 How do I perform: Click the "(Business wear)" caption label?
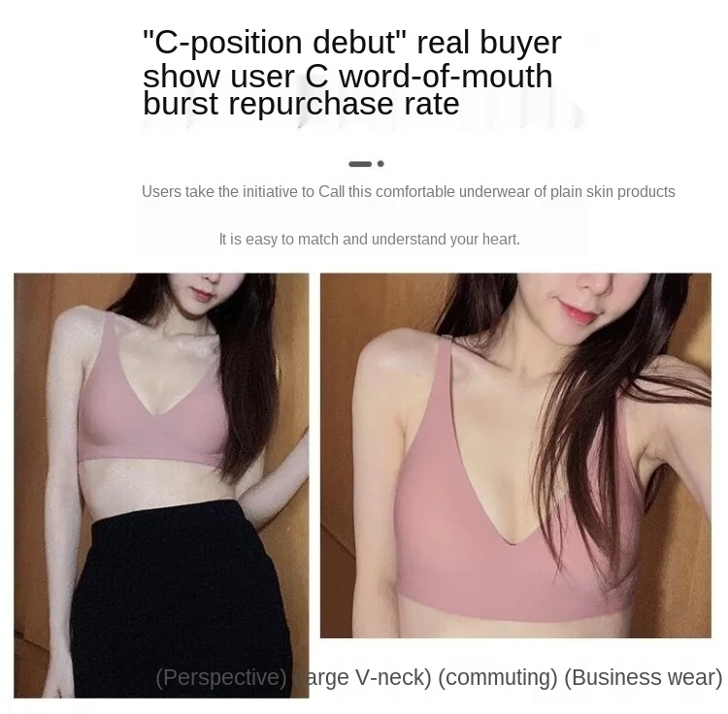644,677
